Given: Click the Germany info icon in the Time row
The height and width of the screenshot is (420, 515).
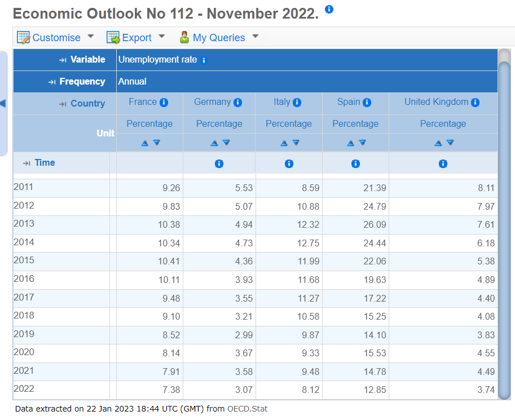Looking at the screenshot, I should tap(219, 164).
